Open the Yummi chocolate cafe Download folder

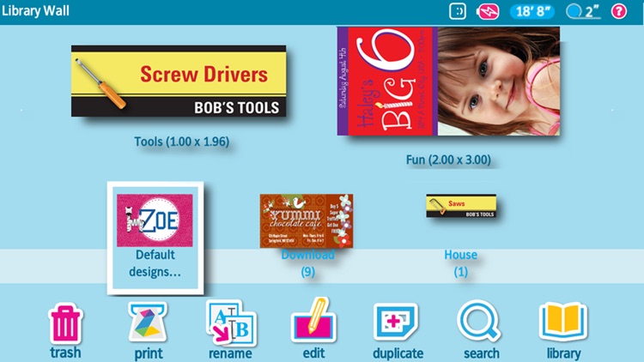(x=307, y=220)
